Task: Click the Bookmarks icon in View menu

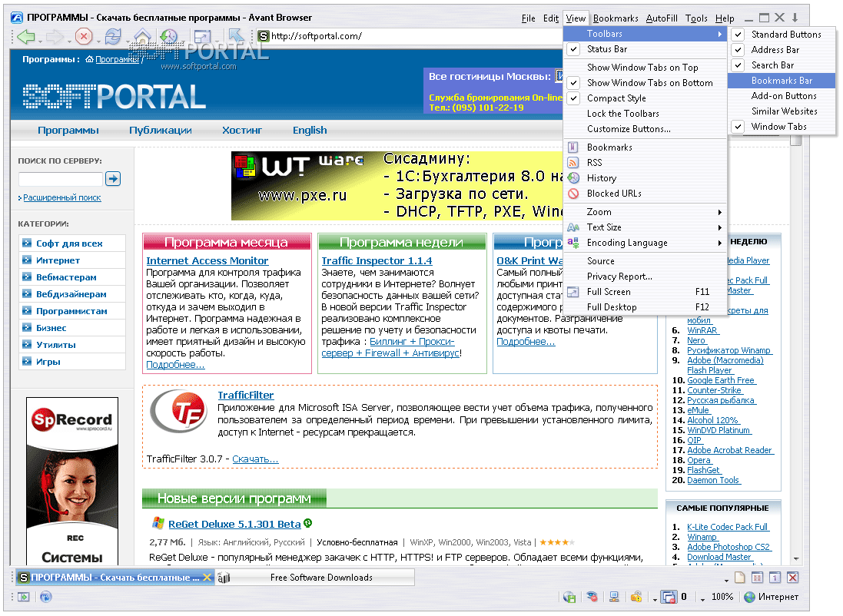Action: tap(573, 147)
